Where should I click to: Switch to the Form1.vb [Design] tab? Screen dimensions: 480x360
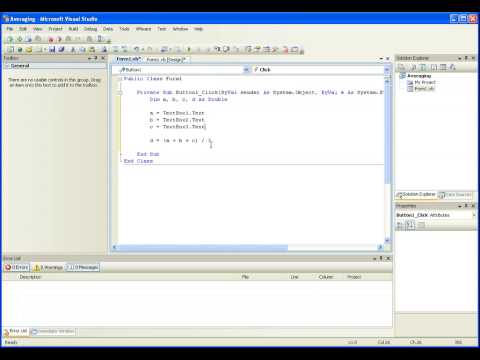[166, 59]
